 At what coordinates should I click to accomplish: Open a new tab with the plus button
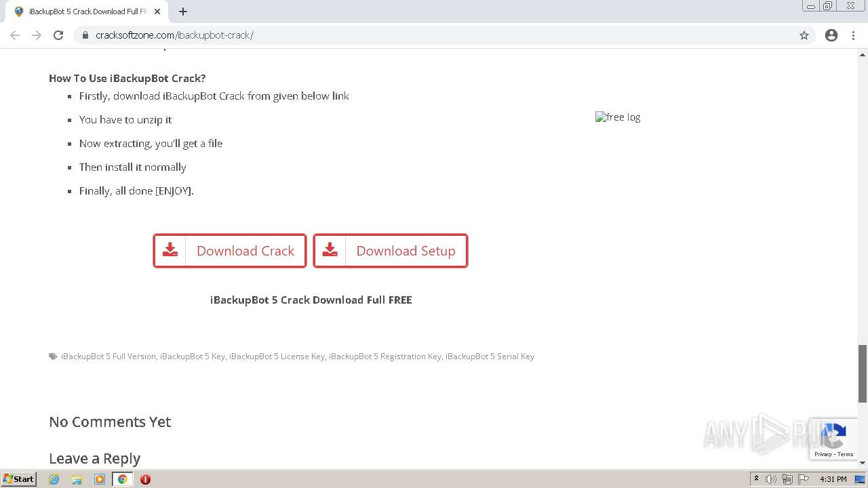pyautogui.click(x=183, y=12)
